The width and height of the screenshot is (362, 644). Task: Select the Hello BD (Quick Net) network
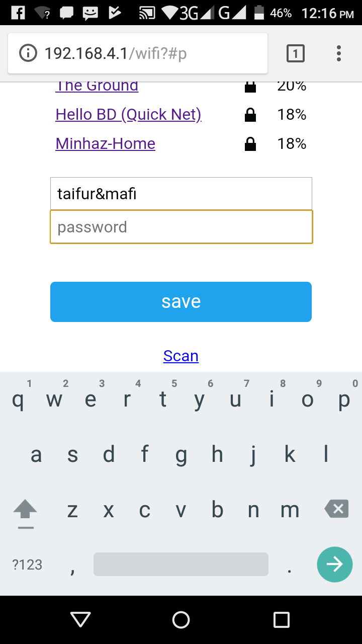pyautogui.click(x=129, y=115)
